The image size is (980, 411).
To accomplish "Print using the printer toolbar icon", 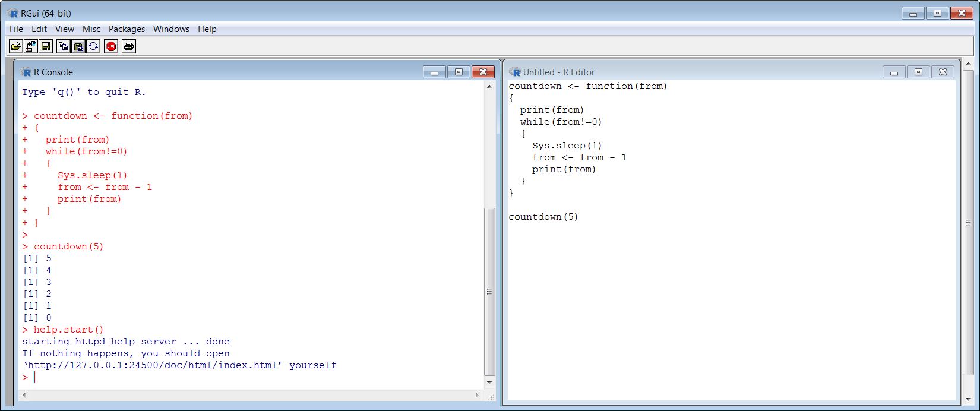I will (x=129, y=46).
